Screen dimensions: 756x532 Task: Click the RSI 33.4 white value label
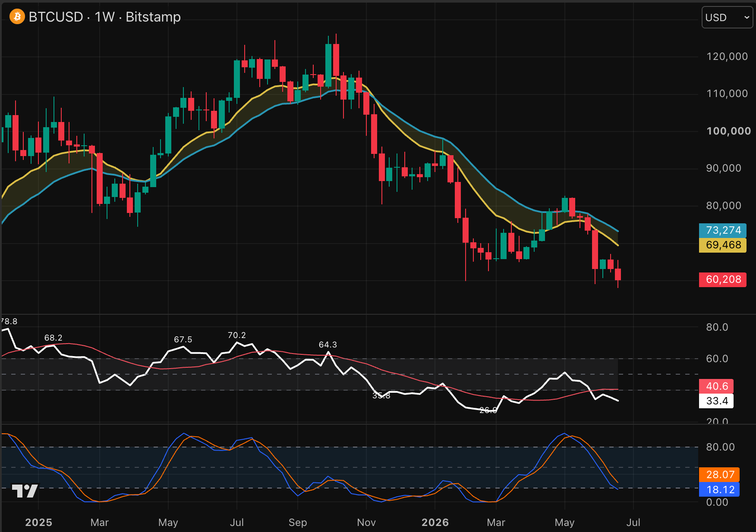tap(716, 401)
